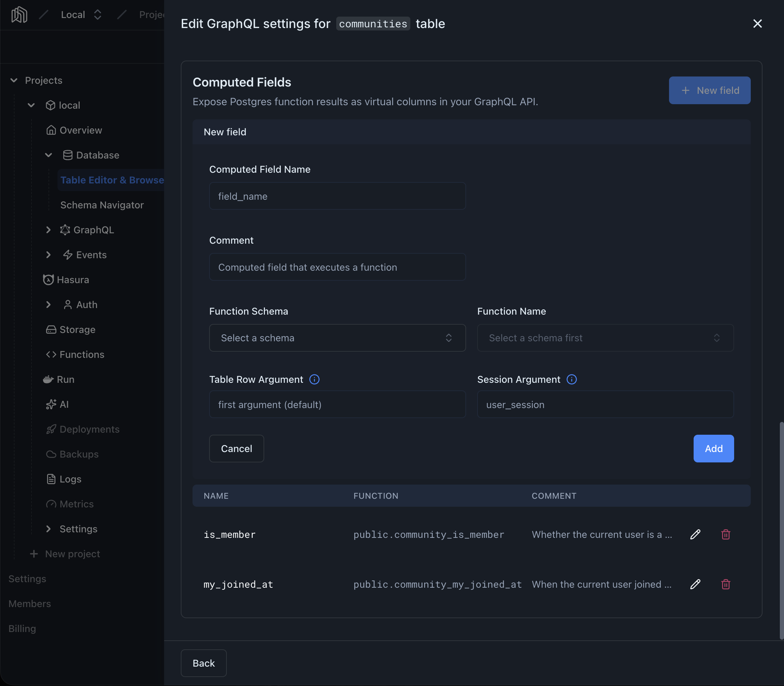Edit the is_member computed field
This screenshot has width=784, height=686.
(695, 534)
